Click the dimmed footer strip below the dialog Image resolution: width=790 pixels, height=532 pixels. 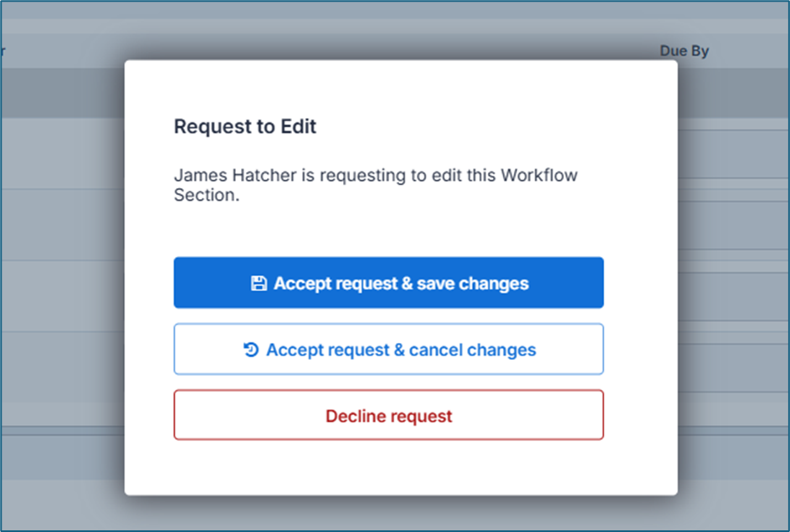[393, 512]
